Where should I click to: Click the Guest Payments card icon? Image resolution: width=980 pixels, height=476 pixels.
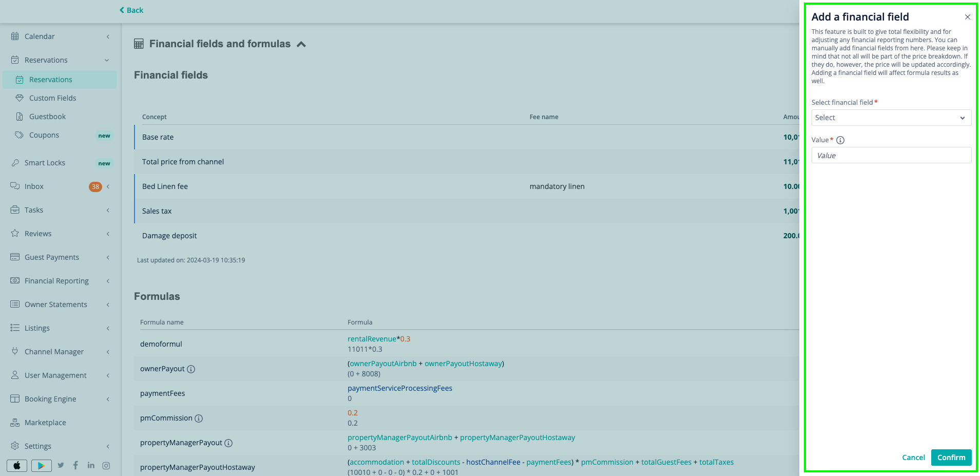click(x=15, y=257)
